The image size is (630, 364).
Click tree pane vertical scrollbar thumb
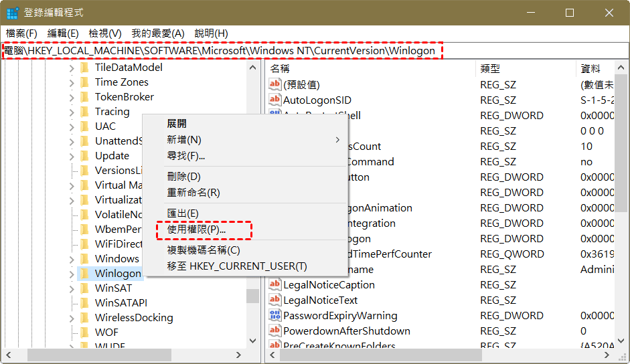pos(252,296)
